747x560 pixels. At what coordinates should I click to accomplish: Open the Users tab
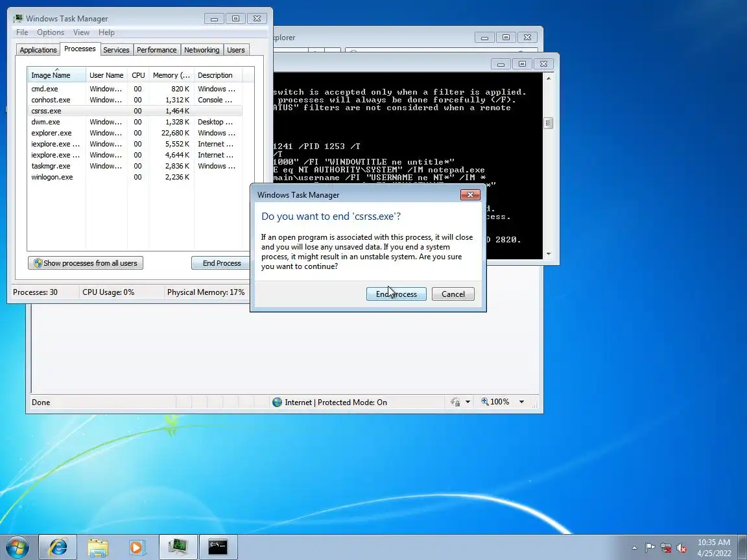click(x=236, y=50)
